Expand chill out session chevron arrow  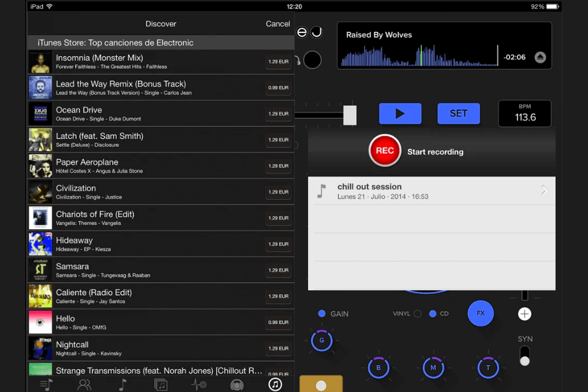(x=544, y=190)
